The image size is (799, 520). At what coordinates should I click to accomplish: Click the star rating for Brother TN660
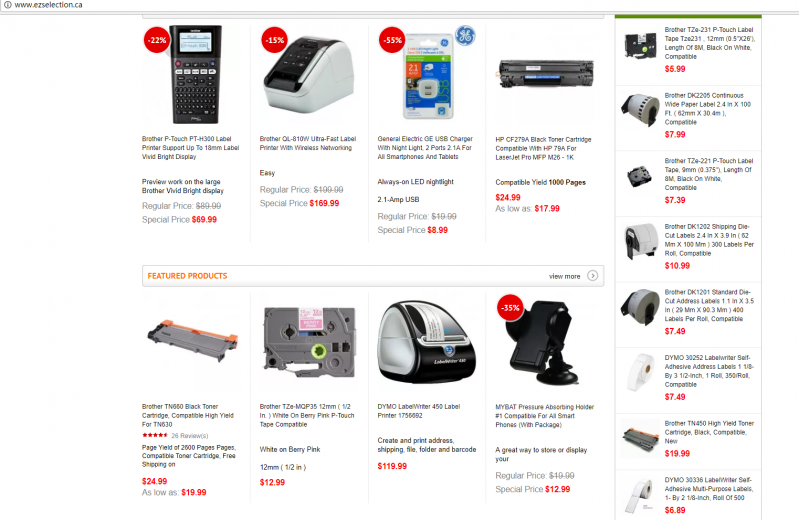[155, 435]
